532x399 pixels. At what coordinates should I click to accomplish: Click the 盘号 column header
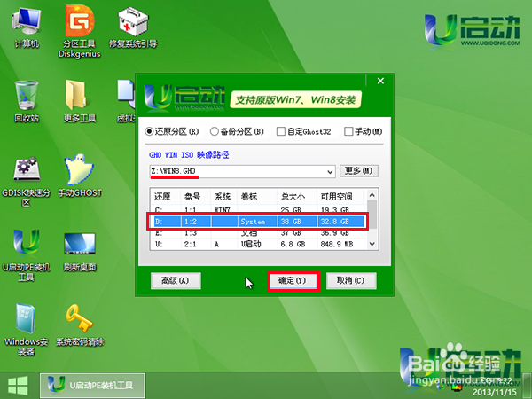(196, 197)
